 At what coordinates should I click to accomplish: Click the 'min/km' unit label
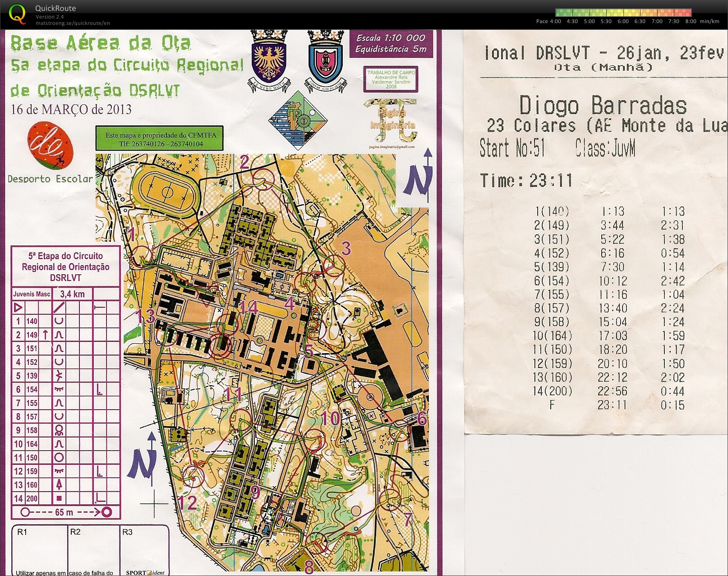tap(710, 21)
